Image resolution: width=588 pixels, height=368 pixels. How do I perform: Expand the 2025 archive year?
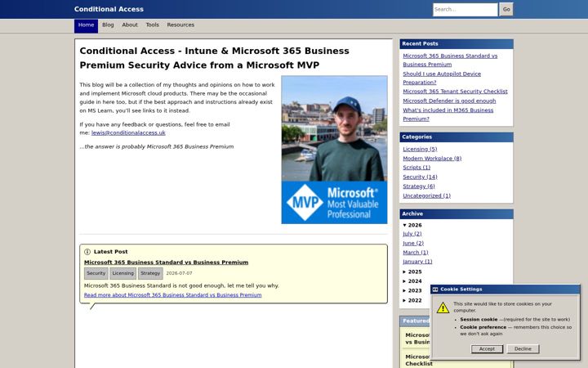(412, 272)
